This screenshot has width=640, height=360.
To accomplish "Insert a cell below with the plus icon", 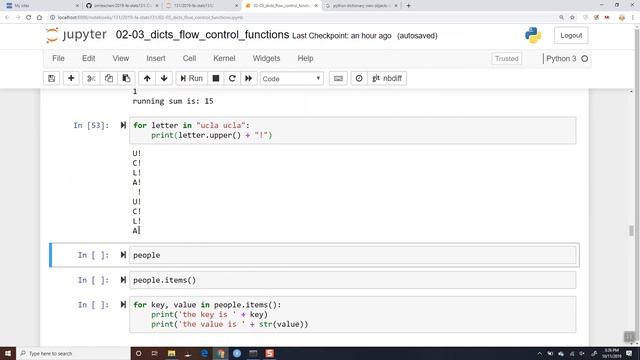I will click(71, 78).
